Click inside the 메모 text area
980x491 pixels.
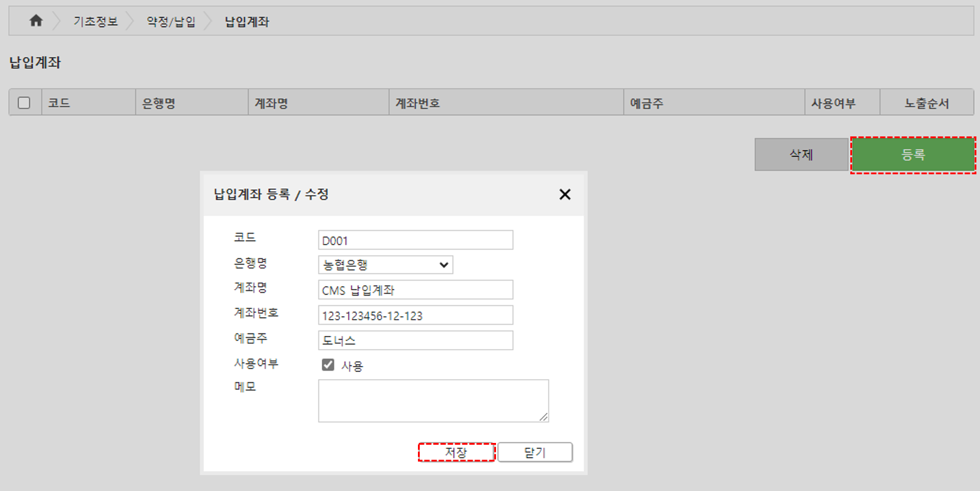(x=432, y=400)
